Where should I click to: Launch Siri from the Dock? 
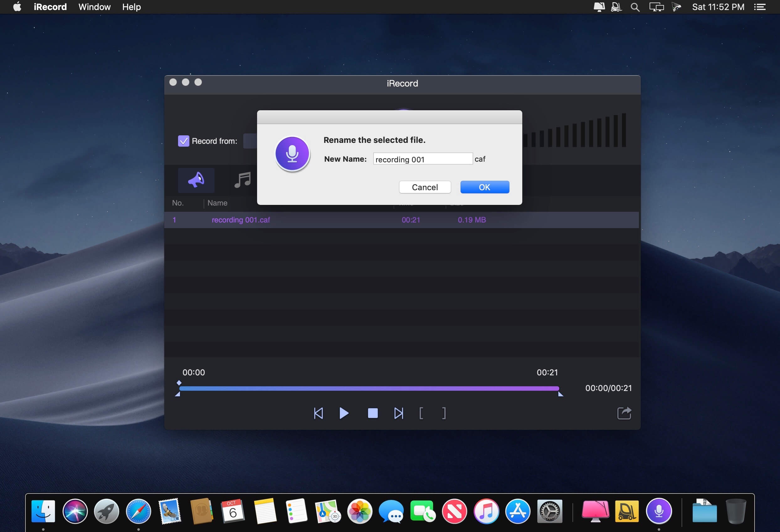point(75,511)
